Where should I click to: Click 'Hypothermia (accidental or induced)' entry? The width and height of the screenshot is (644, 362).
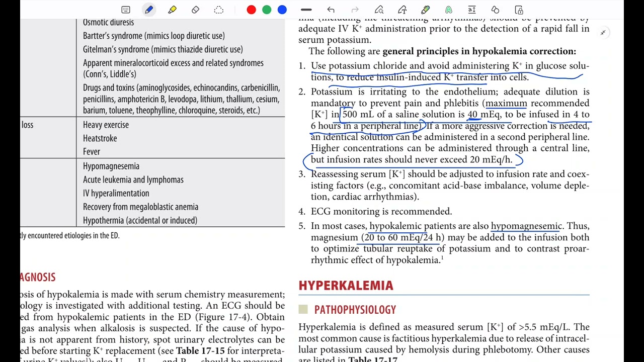(x=140, y=220)
